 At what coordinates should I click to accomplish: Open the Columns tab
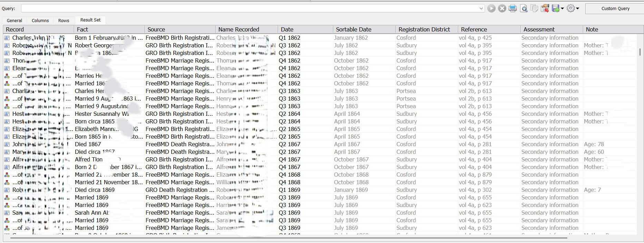point(40,20)
